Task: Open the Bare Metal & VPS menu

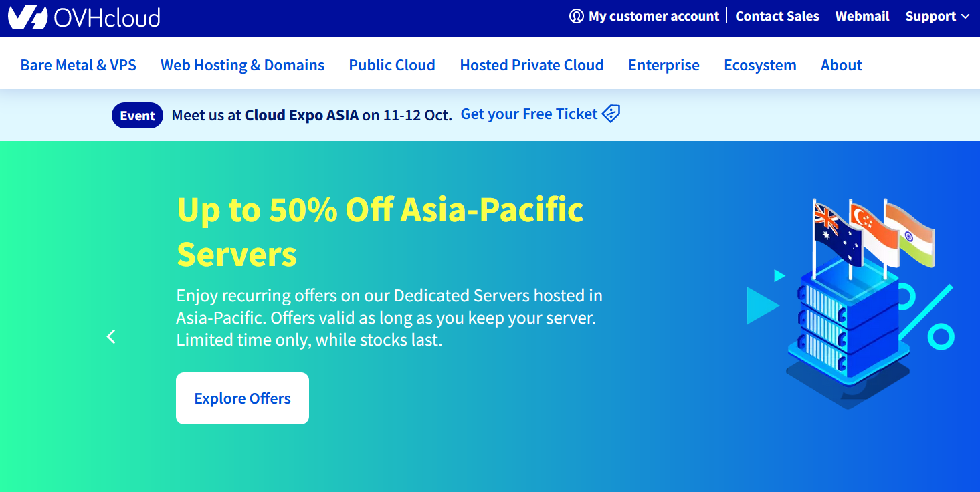Action: (x=78, y=65)
